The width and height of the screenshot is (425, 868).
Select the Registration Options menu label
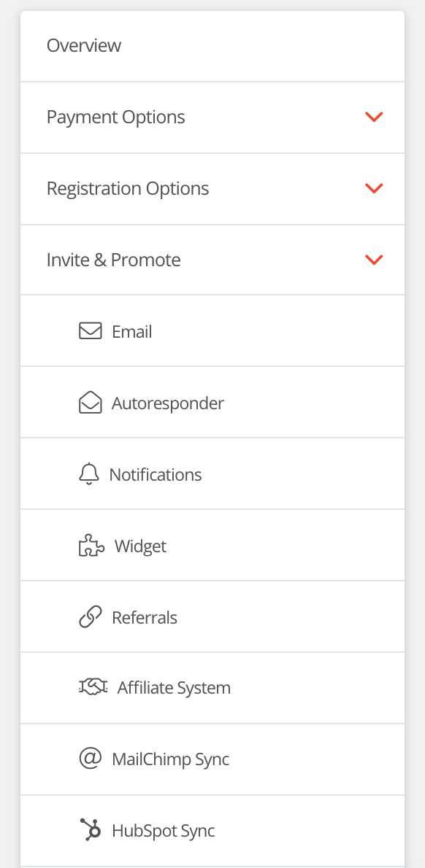coord(128,189)
